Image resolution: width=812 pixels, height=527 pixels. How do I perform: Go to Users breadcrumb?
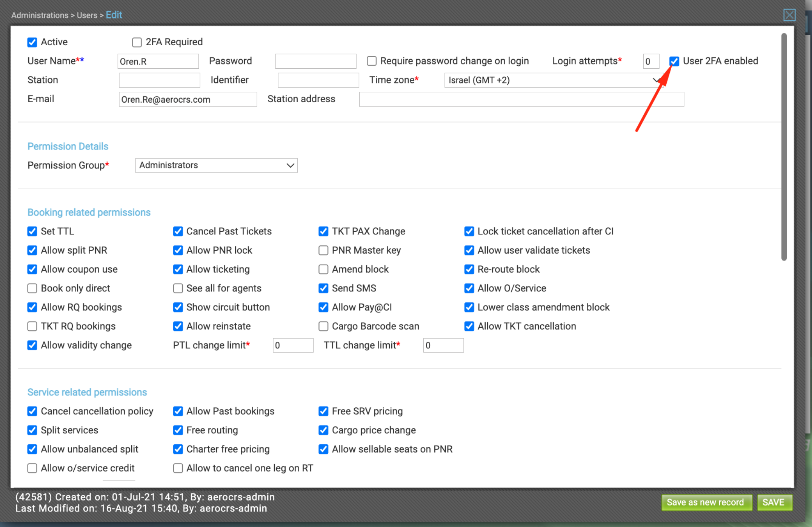click(x=87, y=15)
